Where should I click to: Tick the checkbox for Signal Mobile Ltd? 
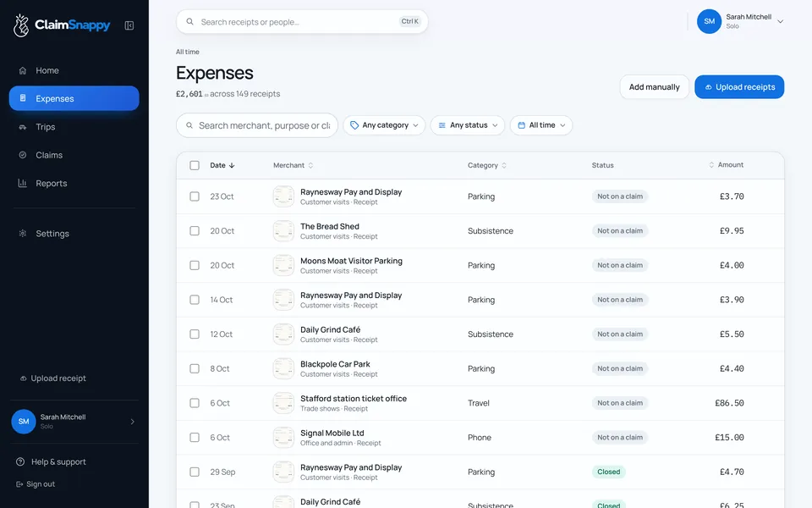point(195,438)
